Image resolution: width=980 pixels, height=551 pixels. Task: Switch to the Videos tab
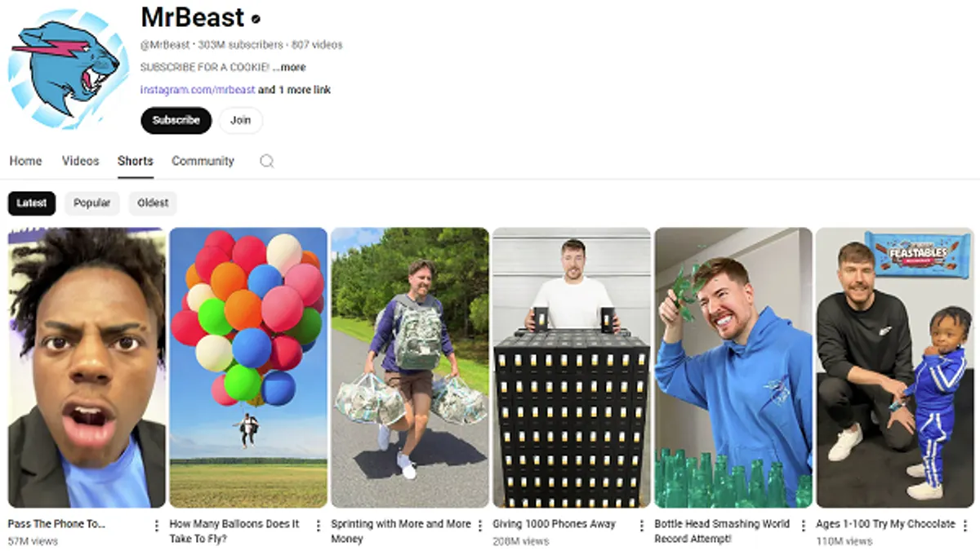(80, 161)
